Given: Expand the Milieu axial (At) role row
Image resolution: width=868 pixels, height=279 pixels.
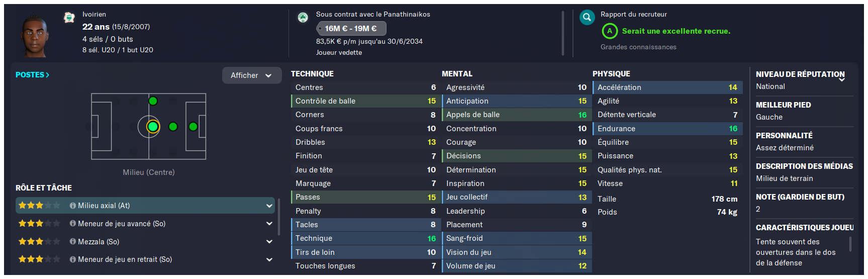Looking at the screenshot, I should click(x=145, y=206).
